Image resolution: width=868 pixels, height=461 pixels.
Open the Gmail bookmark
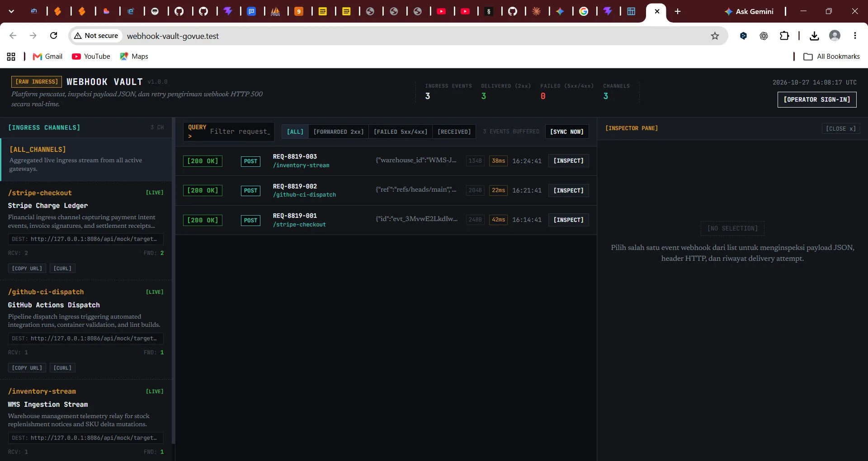(48, 56)
